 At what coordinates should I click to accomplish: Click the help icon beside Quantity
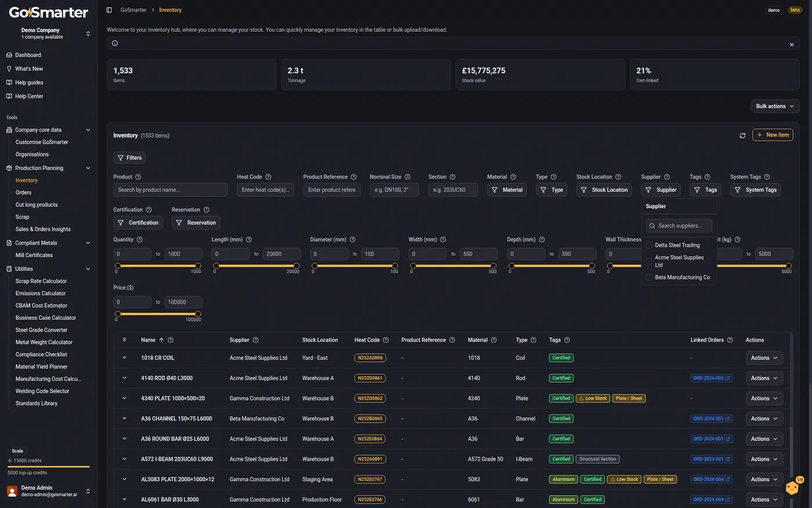pos(139,240)
